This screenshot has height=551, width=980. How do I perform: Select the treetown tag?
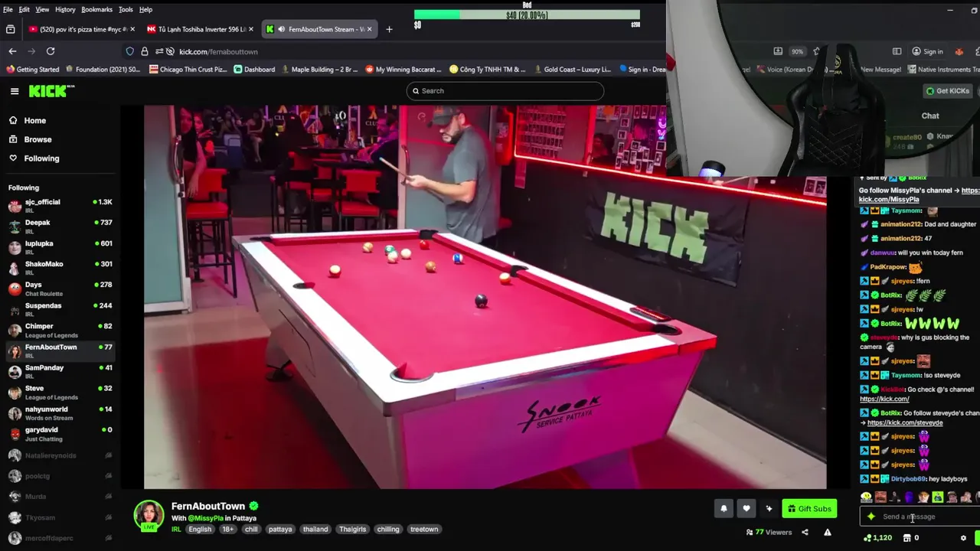coord(423,529)
